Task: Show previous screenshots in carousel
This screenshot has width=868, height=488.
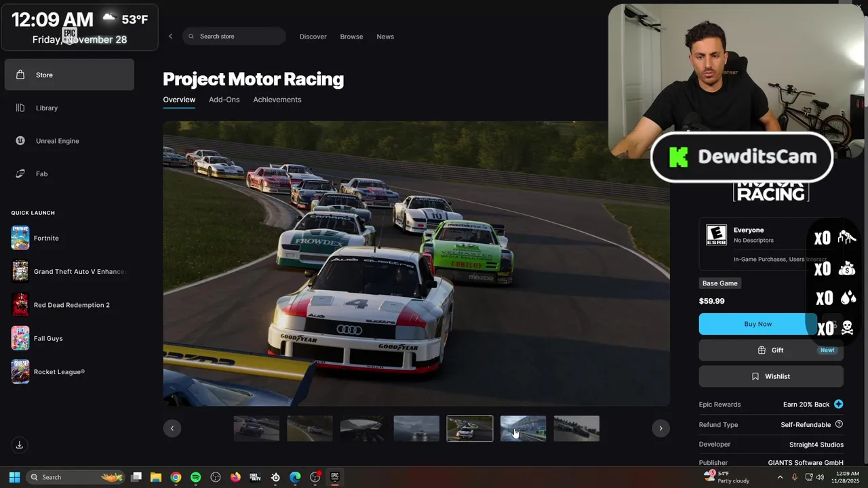Action: (172, 428)
